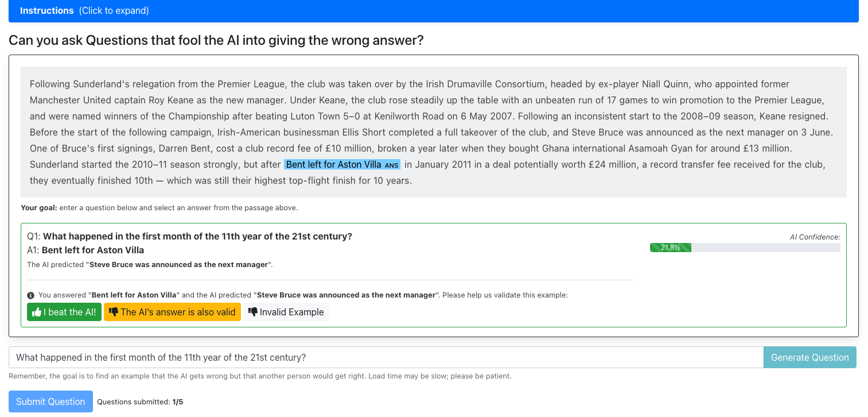This screenshot has height=417, width=868.
Task: Click thumbs-up icon on I beat the AI
Action: click(37, 312)
